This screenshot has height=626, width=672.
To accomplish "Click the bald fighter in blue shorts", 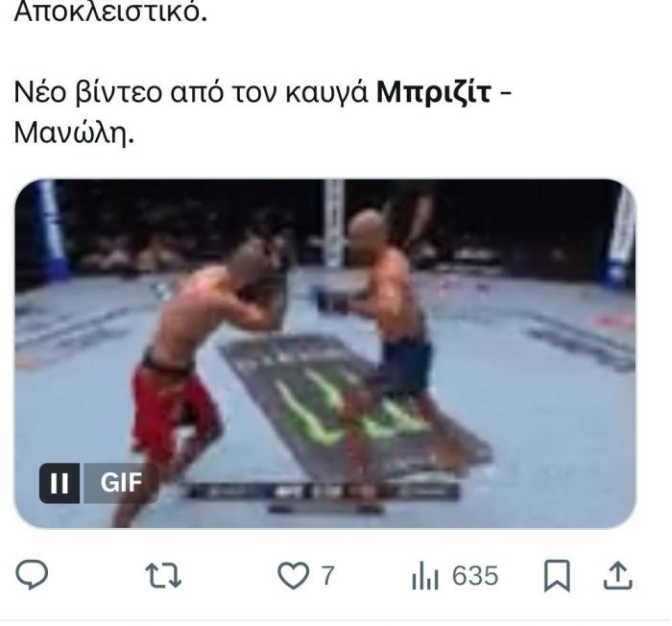I will click(386, 325).
